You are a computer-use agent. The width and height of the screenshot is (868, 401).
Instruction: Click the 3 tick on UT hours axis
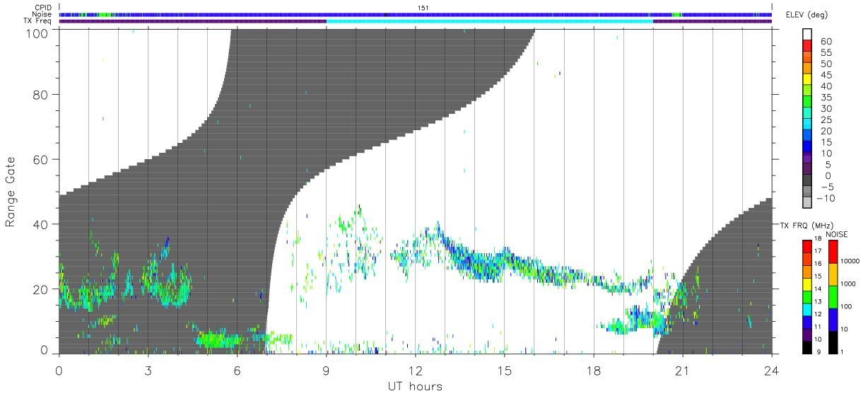(x=148, y=370)
